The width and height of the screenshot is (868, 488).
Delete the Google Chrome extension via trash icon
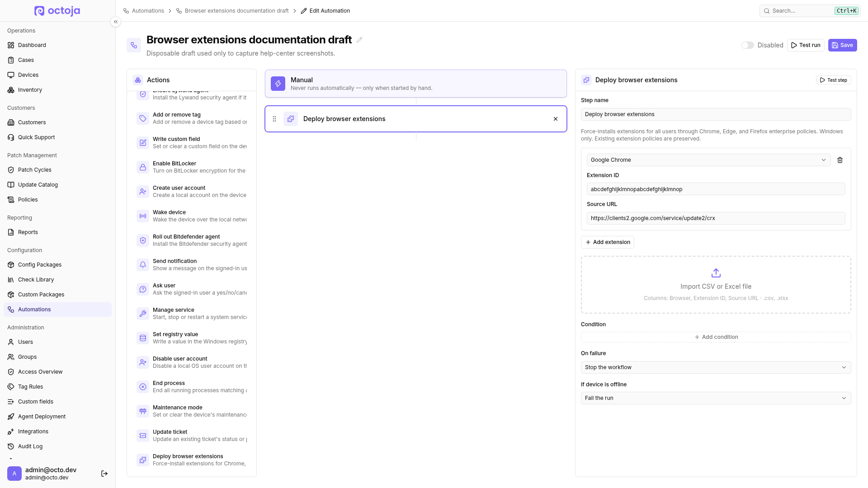tap(840, 160)
